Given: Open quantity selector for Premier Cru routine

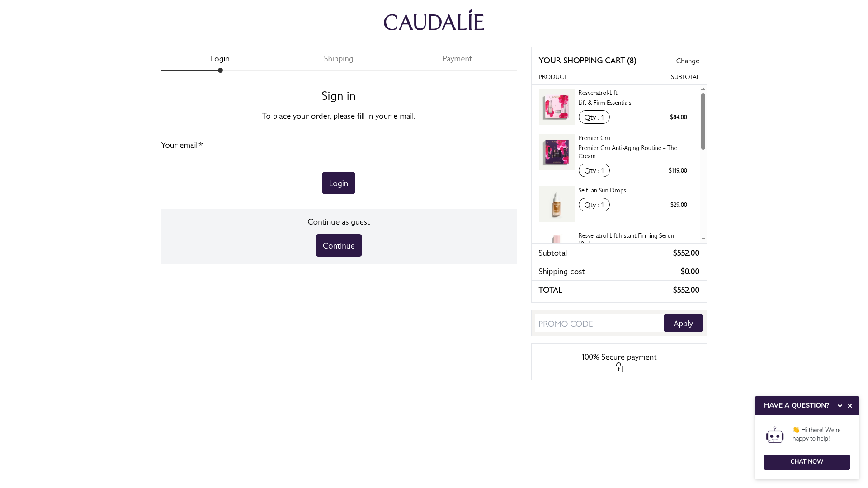Looking at the screenshot, I should click(594, 170).
